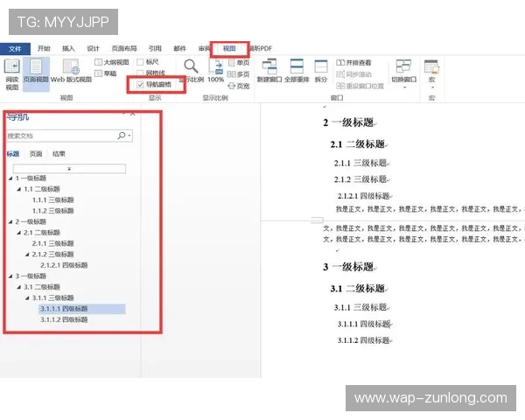Enable 并排查看 side by side view
This screenshot has width=525, height=420.
(x=353, y=63)
